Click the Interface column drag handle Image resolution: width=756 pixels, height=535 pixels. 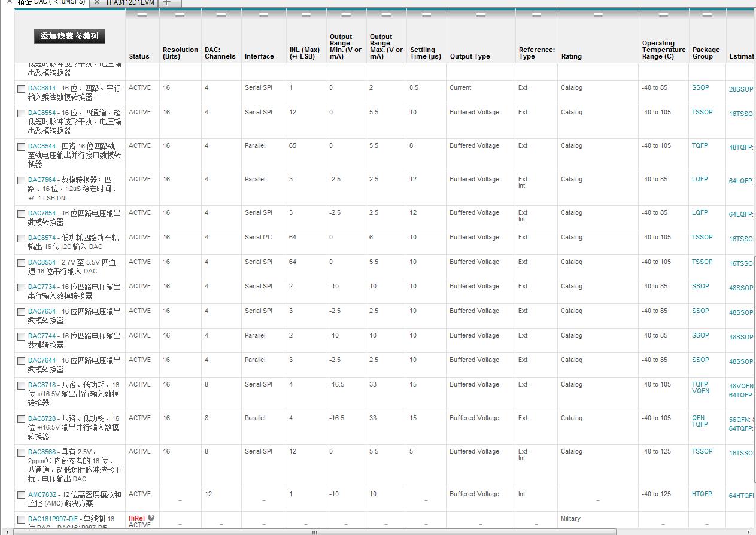(263, 14)
